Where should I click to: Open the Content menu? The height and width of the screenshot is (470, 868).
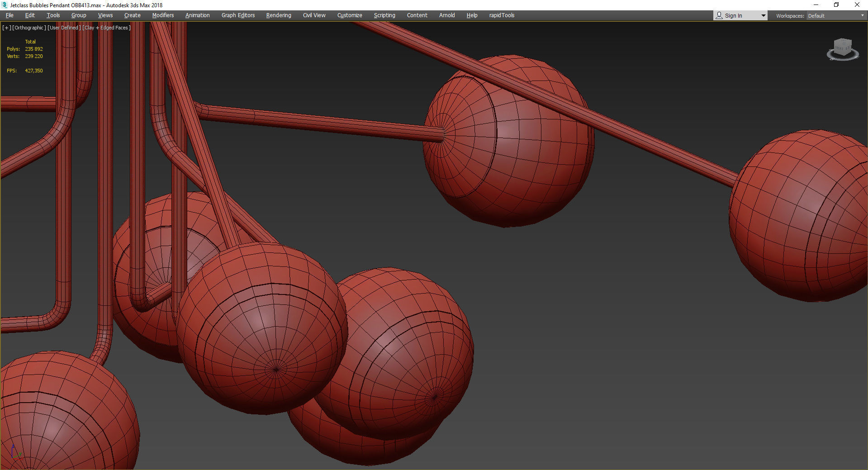coord(417,15)
